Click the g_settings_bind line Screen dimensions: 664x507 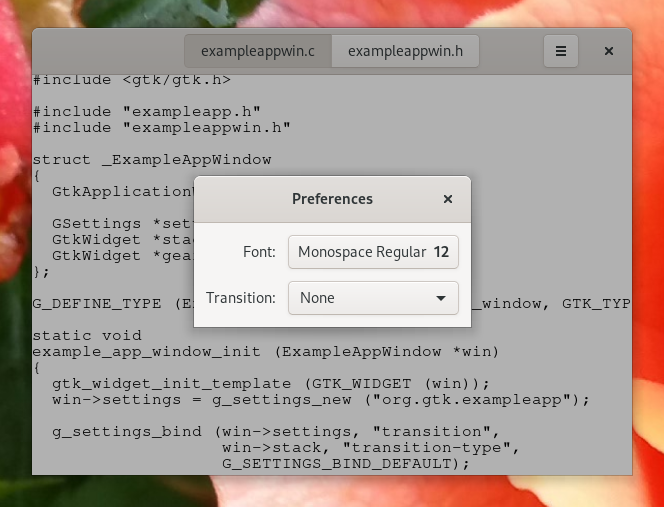pyautogui.click(x=276, y=432)
